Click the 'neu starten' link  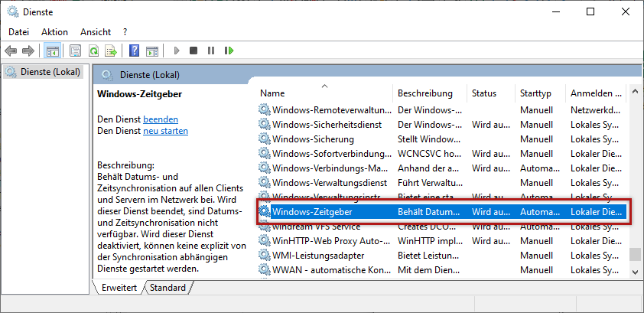coord(165,131)
